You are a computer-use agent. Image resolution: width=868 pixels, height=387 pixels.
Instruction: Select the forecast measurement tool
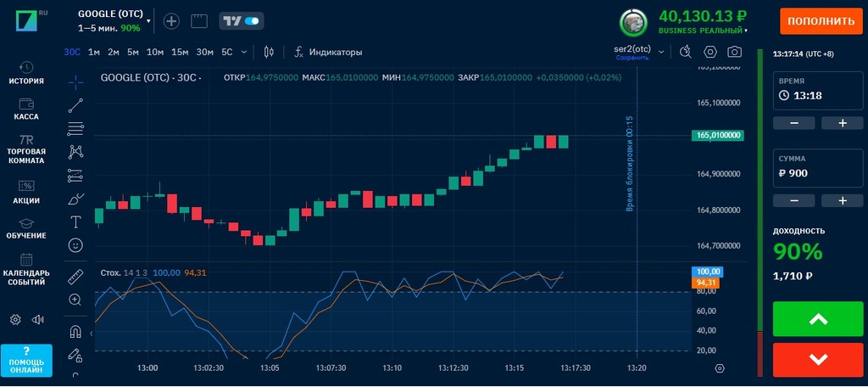pos(75,176)
